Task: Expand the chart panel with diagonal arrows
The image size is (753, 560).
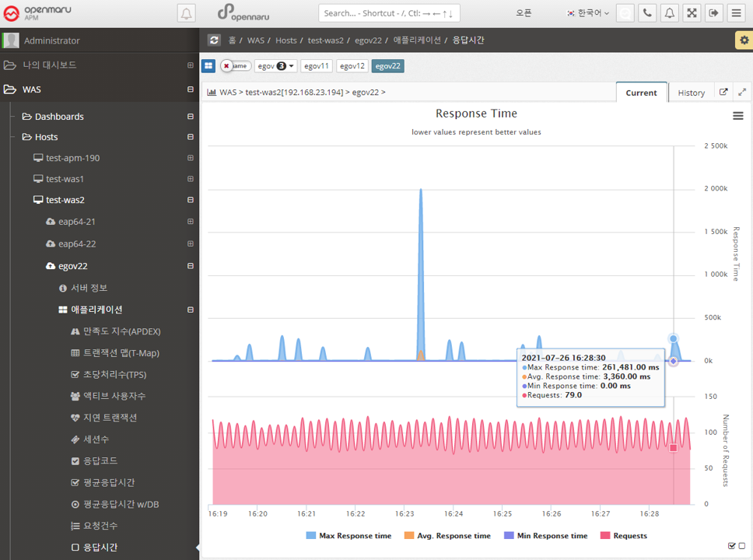Action: pos(742,93)
